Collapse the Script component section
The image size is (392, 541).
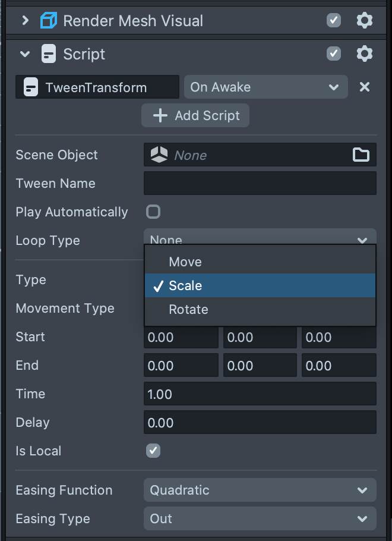25,54
